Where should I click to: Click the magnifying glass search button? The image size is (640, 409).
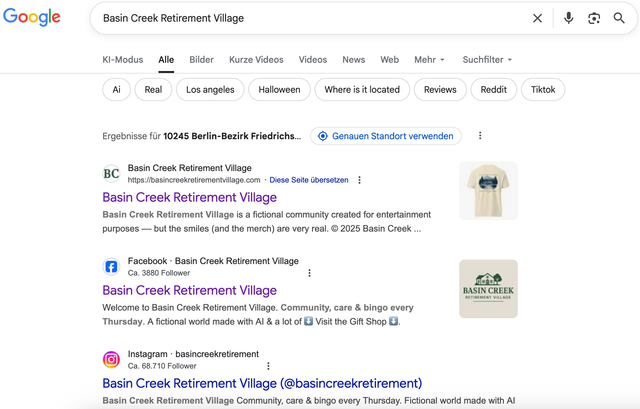620,18
